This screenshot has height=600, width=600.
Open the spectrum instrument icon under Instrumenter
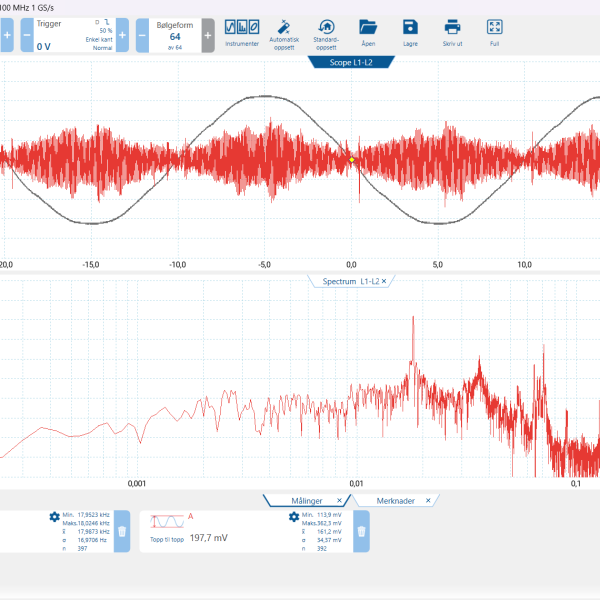(242, 27)
